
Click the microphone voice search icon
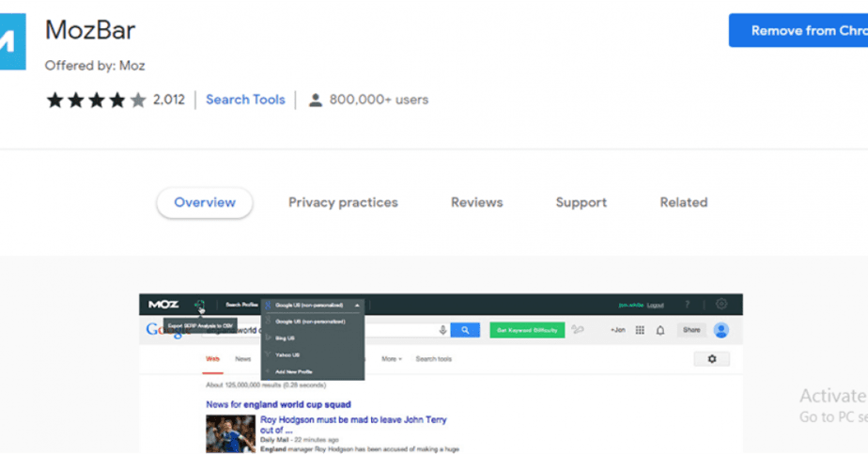click(442, 330)
